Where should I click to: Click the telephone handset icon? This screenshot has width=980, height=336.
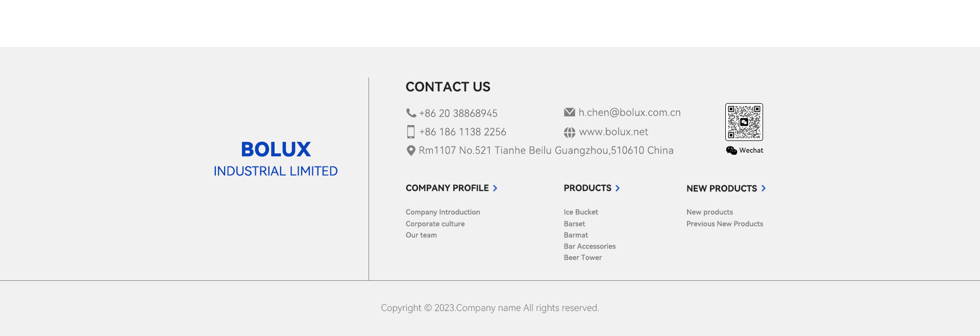tap(411, 113)
